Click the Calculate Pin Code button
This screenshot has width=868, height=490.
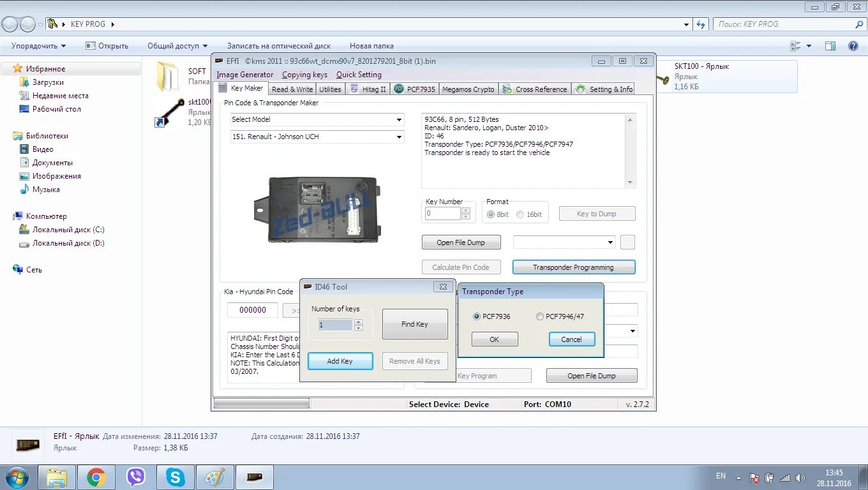[461, 267]
